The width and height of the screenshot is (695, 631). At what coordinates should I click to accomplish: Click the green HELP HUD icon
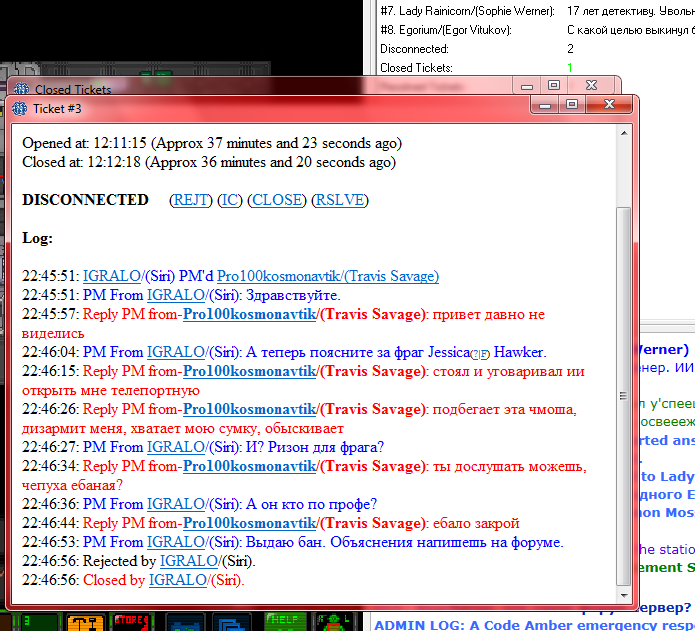(x=284, y=622)
